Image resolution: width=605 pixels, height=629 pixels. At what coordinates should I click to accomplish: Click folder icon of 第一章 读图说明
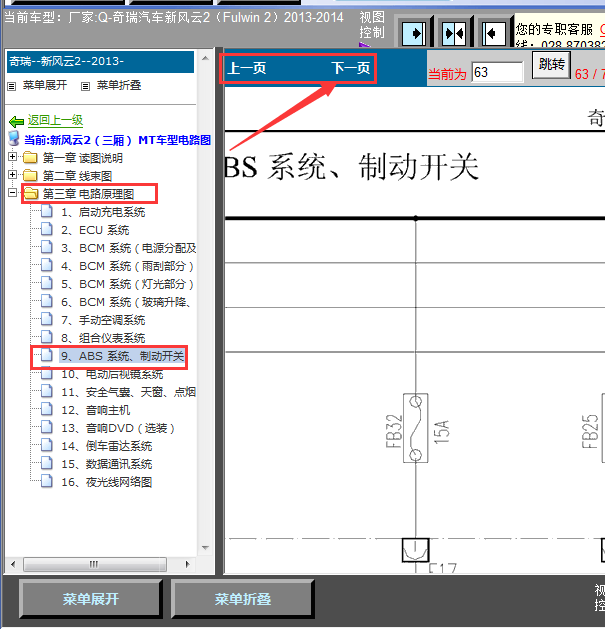click(x=30, y=158)
